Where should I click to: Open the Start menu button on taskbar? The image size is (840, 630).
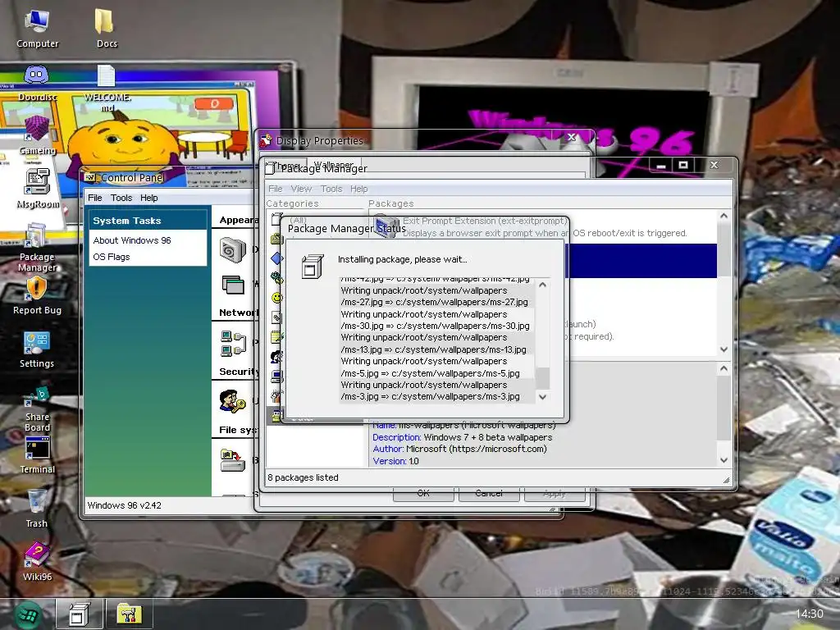28,614
